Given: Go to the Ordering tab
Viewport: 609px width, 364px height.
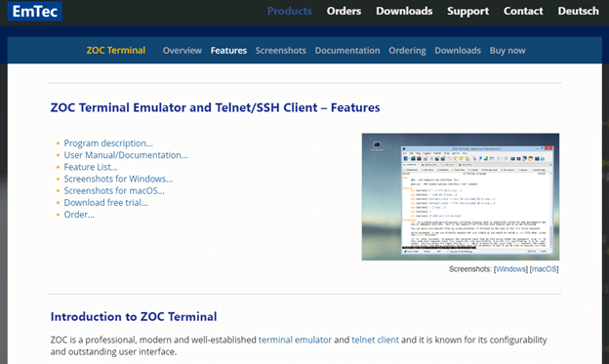Looking at the screenshot, I should (407, 51).
